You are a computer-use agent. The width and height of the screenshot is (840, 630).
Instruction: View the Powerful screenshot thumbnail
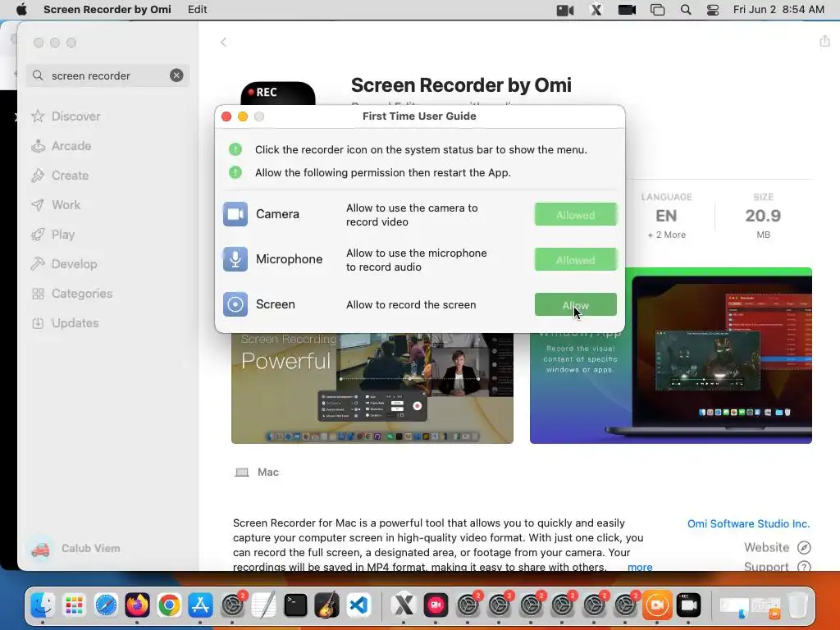372,388
